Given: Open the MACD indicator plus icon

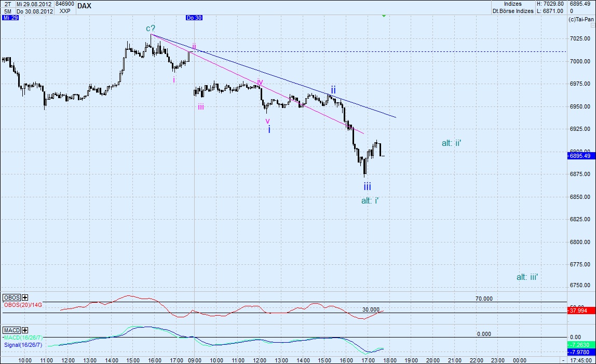Looking at the screenshot, I should click(x=24, y=330).
